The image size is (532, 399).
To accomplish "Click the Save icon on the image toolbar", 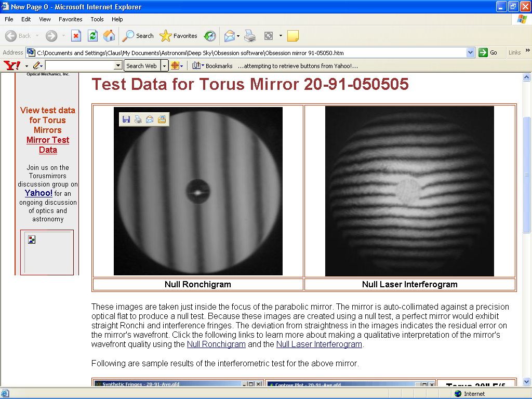I will (x=126, y=119).
